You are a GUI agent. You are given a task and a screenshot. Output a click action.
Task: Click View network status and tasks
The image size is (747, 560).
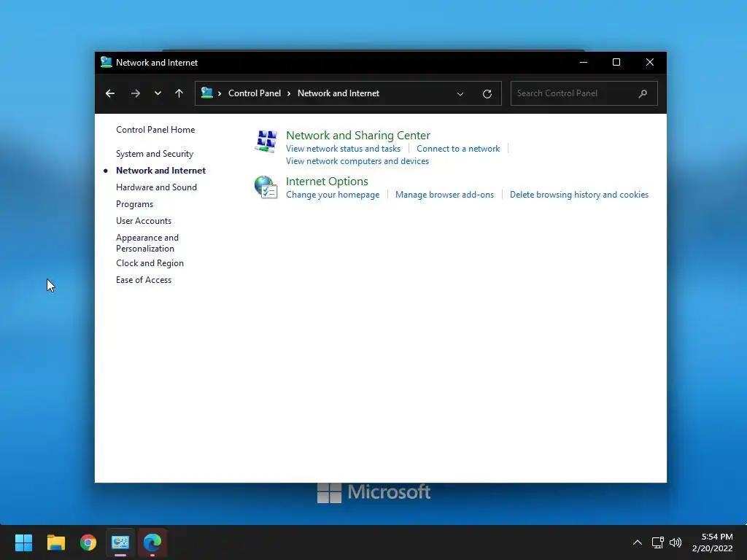tap(343, 149)
